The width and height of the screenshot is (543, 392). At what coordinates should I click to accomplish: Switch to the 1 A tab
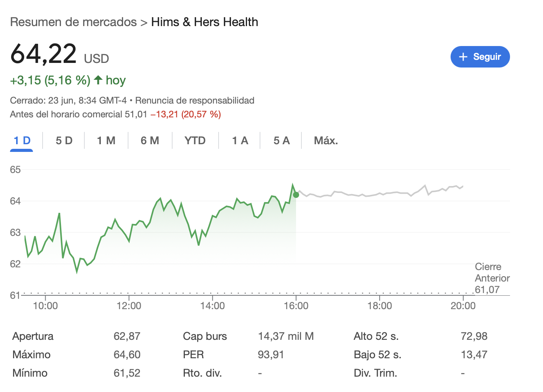click(x=240, y=141)
